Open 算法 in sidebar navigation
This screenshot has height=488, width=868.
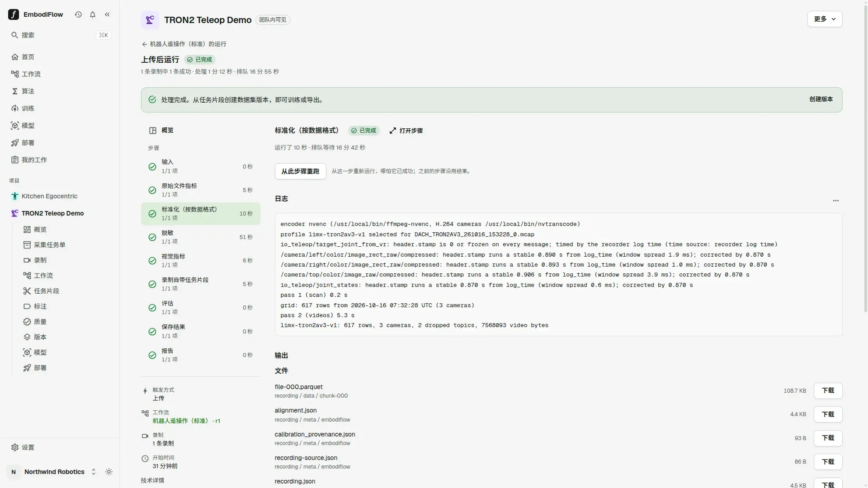60,91
